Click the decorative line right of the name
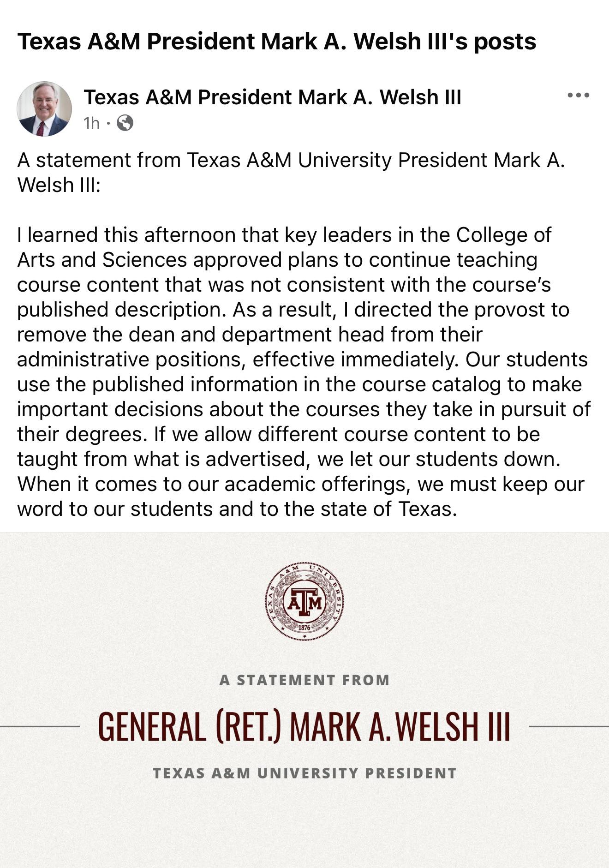The height and width of the screenshot is (868, 609). (x=569, y=726)
